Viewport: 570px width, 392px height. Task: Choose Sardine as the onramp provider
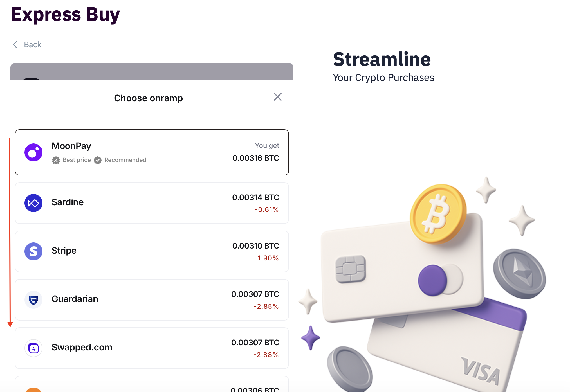pos(152,203)
